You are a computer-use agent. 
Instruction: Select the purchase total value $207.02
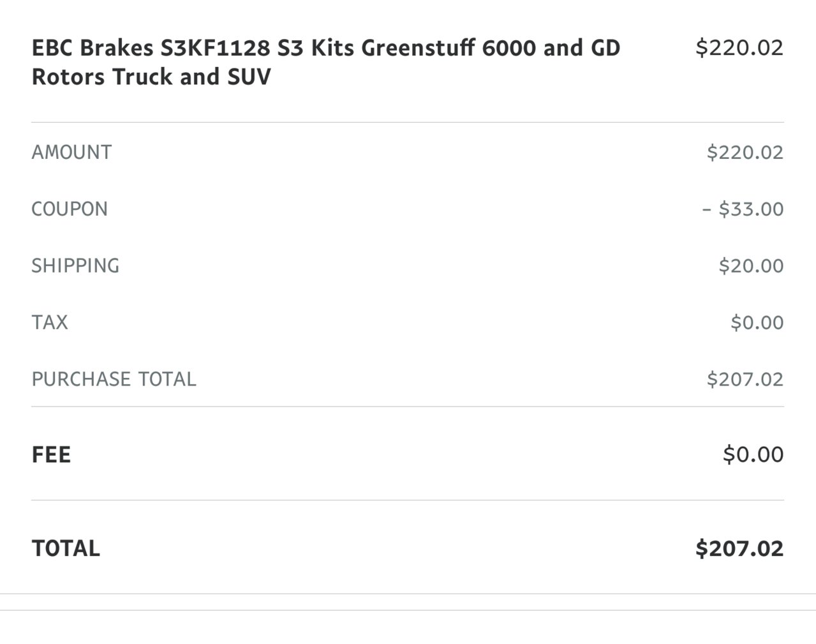coord(745,379)
